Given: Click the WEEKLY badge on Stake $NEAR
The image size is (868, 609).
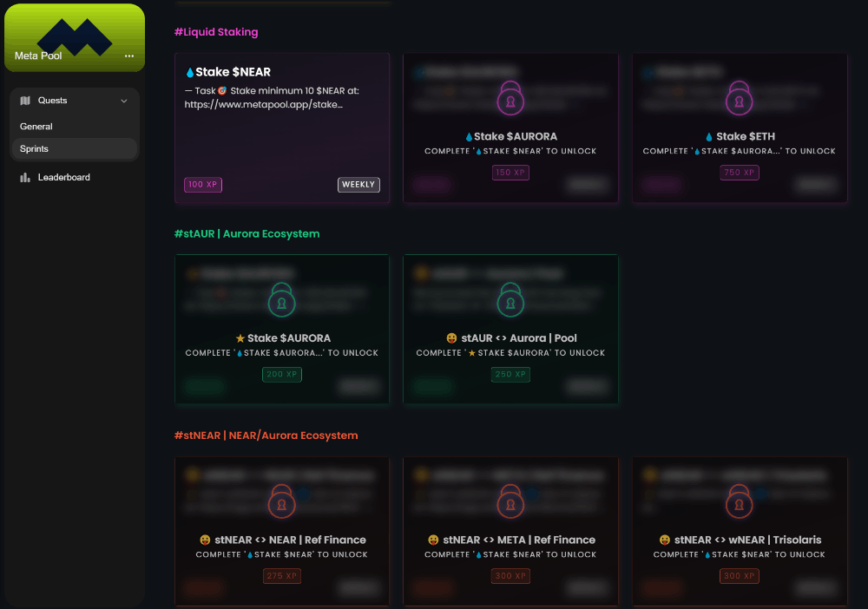Looking at the screenshot, I should [358, 185].
